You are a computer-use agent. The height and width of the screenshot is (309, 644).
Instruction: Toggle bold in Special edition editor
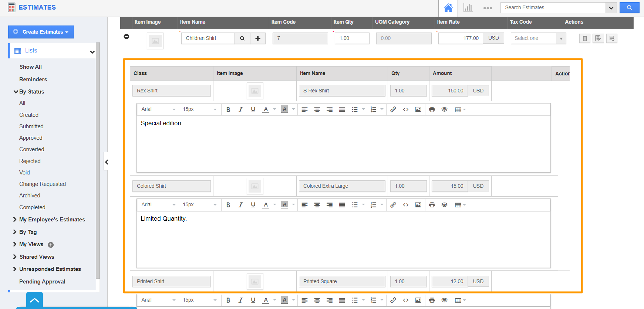[x=228, y=109]
